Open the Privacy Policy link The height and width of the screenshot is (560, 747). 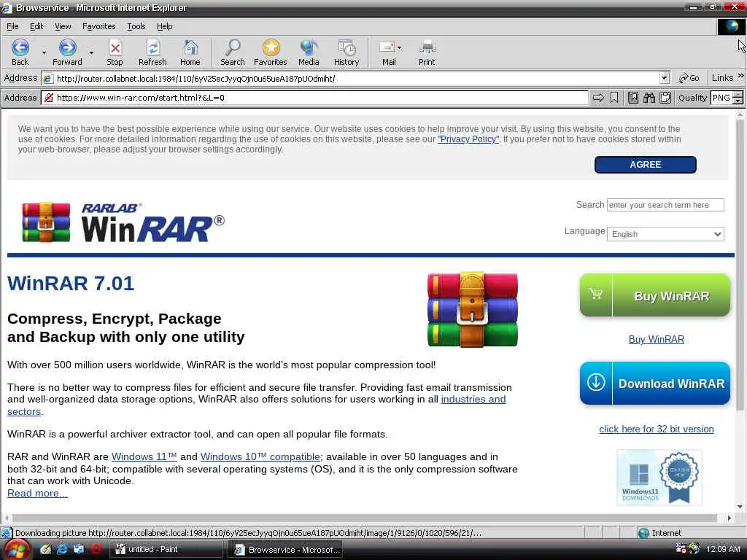pyautogui.click(x=468, y=139)
